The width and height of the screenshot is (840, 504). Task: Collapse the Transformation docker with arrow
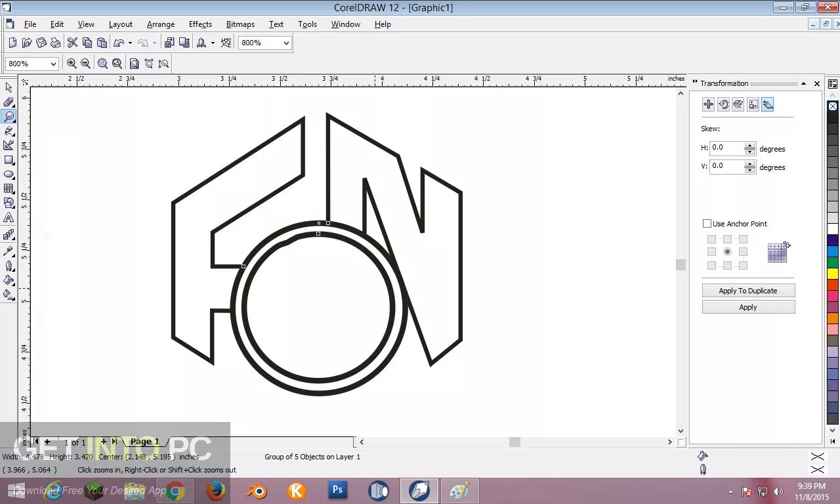point(803,83)
